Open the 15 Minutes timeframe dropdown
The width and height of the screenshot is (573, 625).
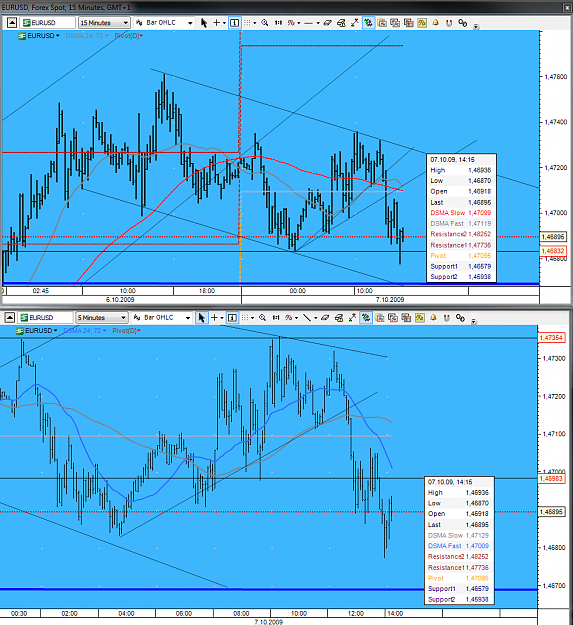104,23
